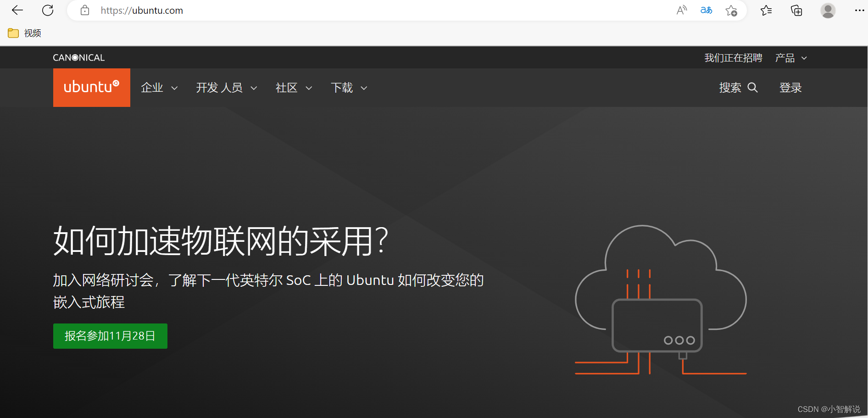Click the ubuntu logo
This screenshot has height=418, width=868.
(91, 87)
